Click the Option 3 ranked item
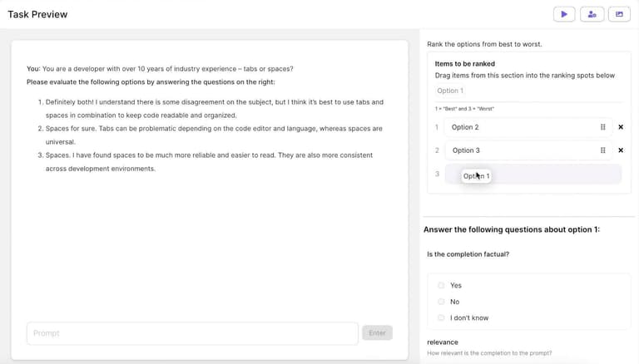This screenshot has width=639, height=364. [516, 150]
